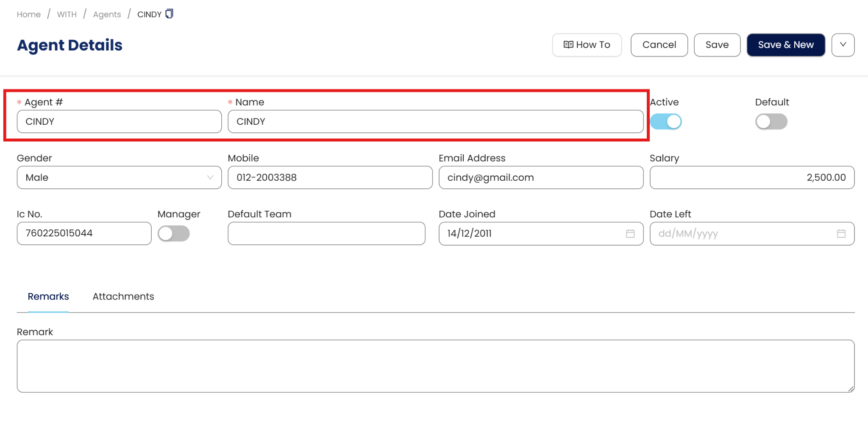
Task: Enable the Default toggle
Action: coord(771,122)
